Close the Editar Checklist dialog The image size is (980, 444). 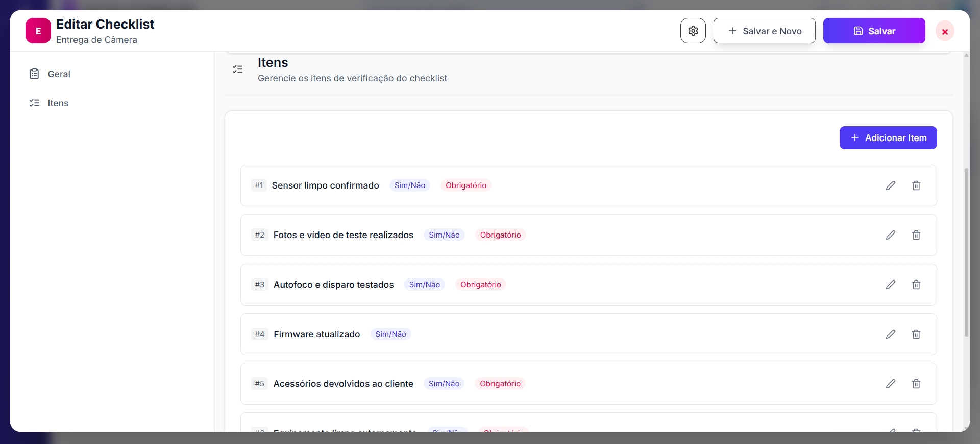945,31
